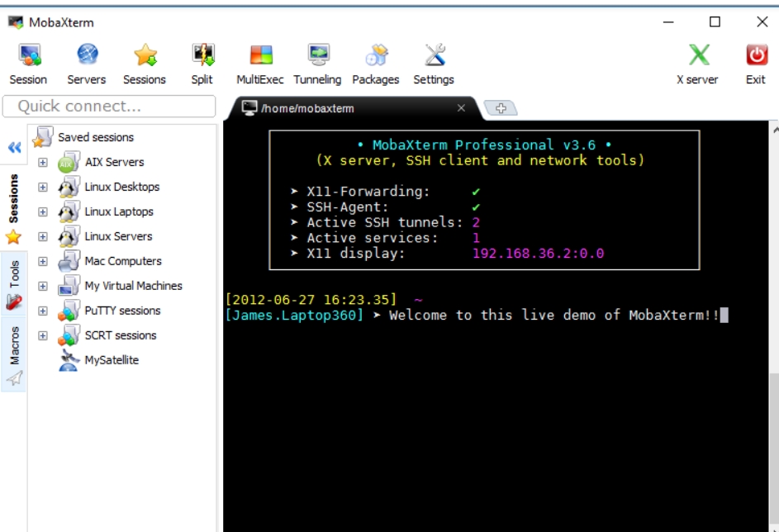Click the red Exit icon

click(756, 55)
